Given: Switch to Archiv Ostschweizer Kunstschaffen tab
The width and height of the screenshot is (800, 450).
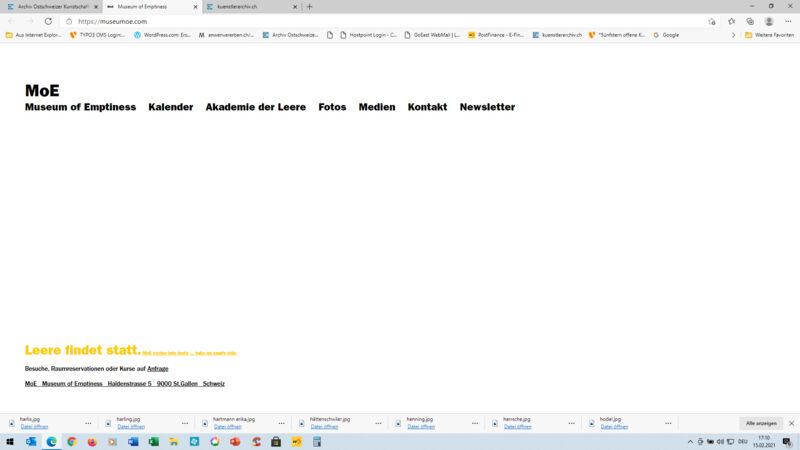Looking at the screenshot, I should coord(52,7).
